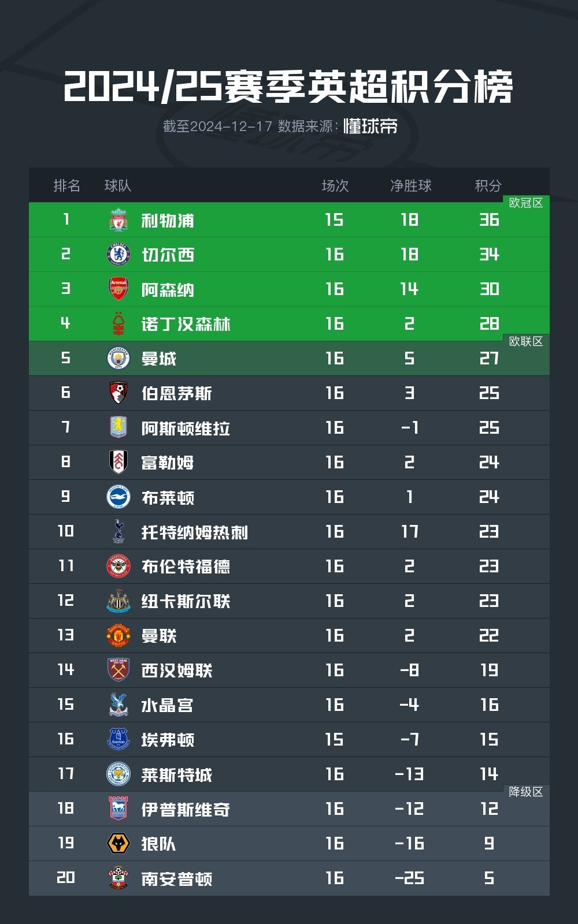Click the Southampton club crest
The height and width of the screenshot is (924, 578).
118,878
